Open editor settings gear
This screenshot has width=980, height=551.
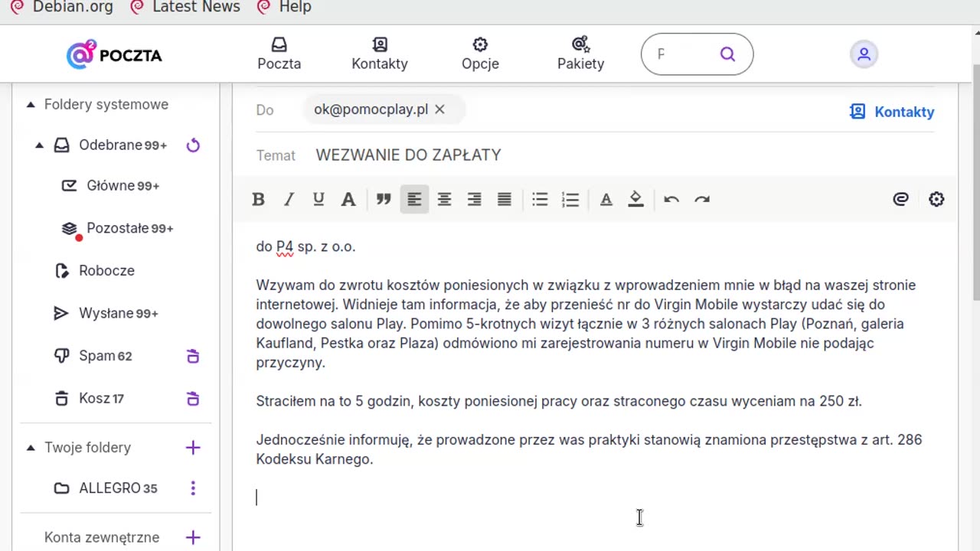click(936, 200)
